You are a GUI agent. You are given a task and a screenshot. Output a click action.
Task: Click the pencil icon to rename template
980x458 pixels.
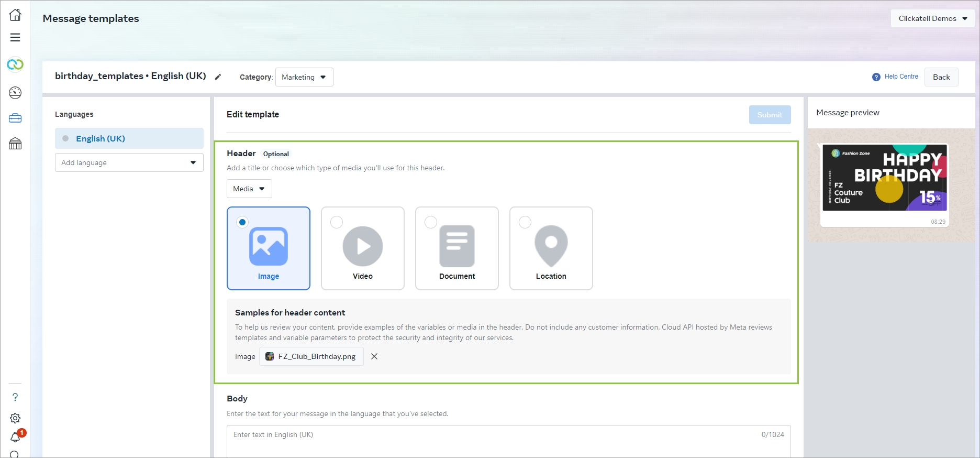pos(218,77)
